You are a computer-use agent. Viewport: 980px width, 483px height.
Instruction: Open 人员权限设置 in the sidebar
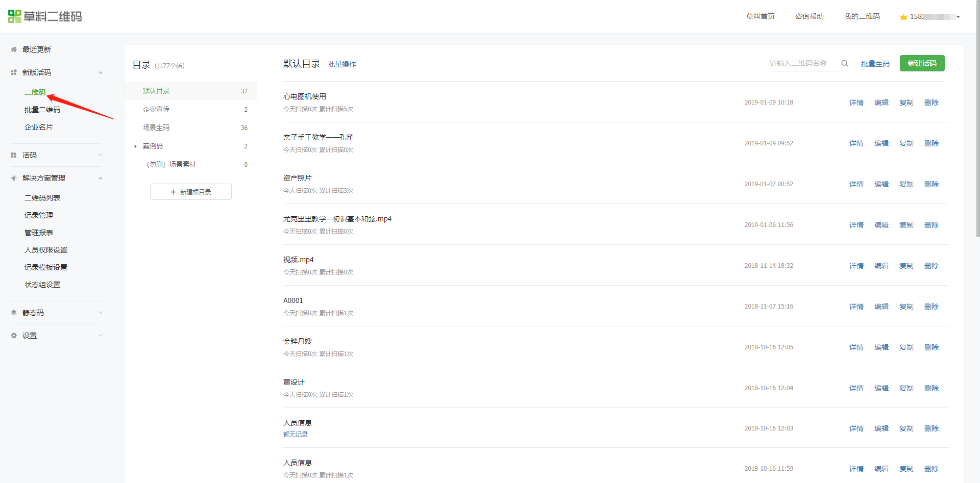pos(46,250)
